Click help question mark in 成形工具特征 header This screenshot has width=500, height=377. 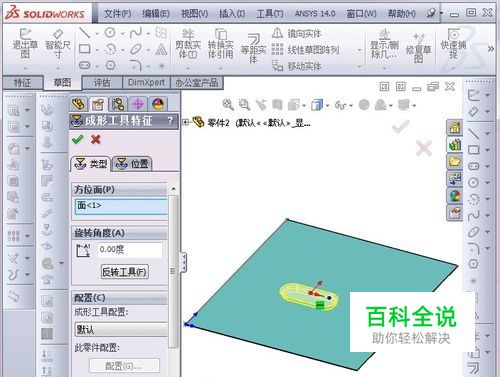pos(170,120)
